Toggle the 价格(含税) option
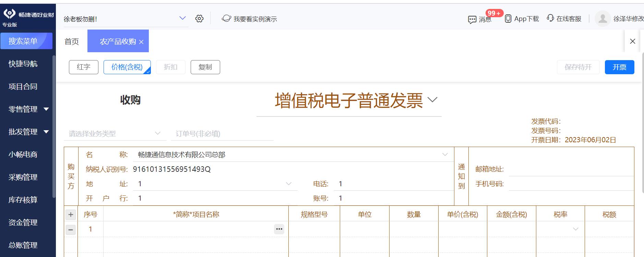Screen dimensions: 644x257 point(127,67)
